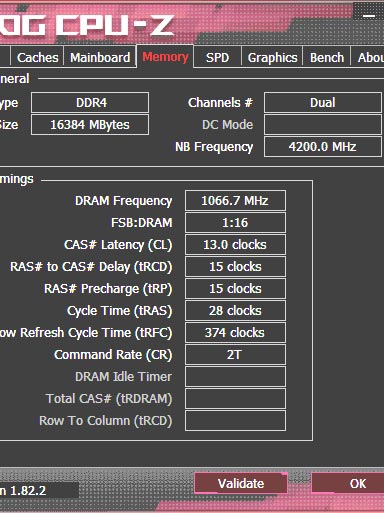Click the NB Frequency 4200.0 MHz field
This screenshot has width=384, height=513.
click(323, 147)
